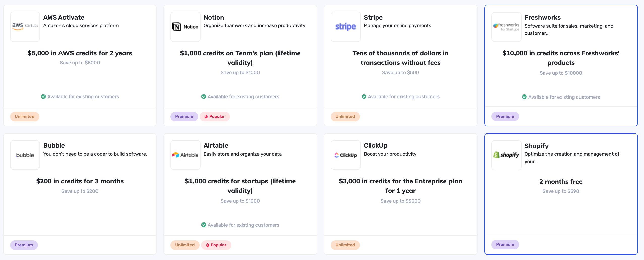Click '$10,000 in credits across Freshworks' products'

click(561, 58)
